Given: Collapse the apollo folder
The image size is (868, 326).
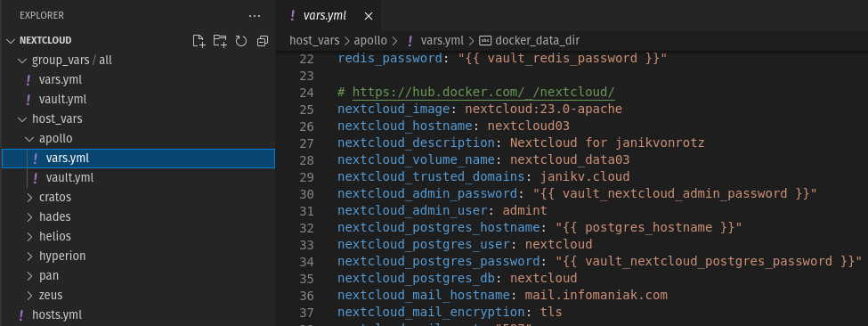Looking at the screenshot, I should (x=30, y=138).
